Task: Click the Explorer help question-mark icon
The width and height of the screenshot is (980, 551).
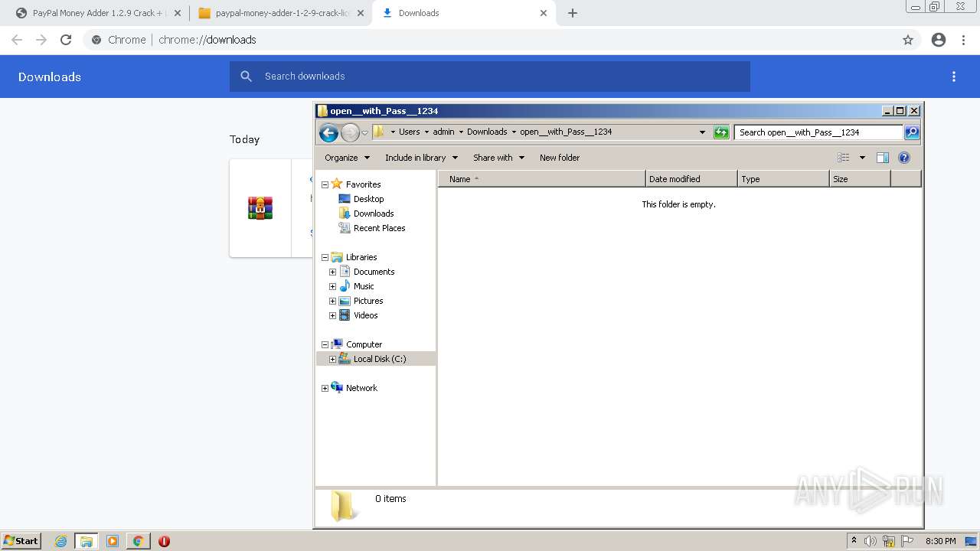Action: (x=904, y=158)
